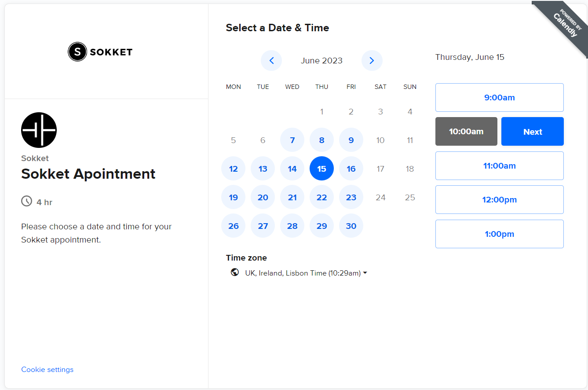This screenshot has width=588, height=390.
Task: Pick June 22 on the calendar
Action: click(x=322, y=198)
